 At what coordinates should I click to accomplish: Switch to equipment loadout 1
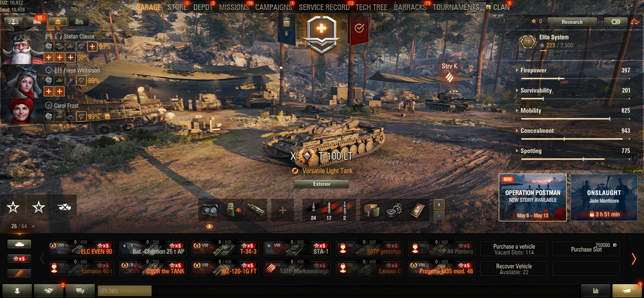click(x=439, y=204)
